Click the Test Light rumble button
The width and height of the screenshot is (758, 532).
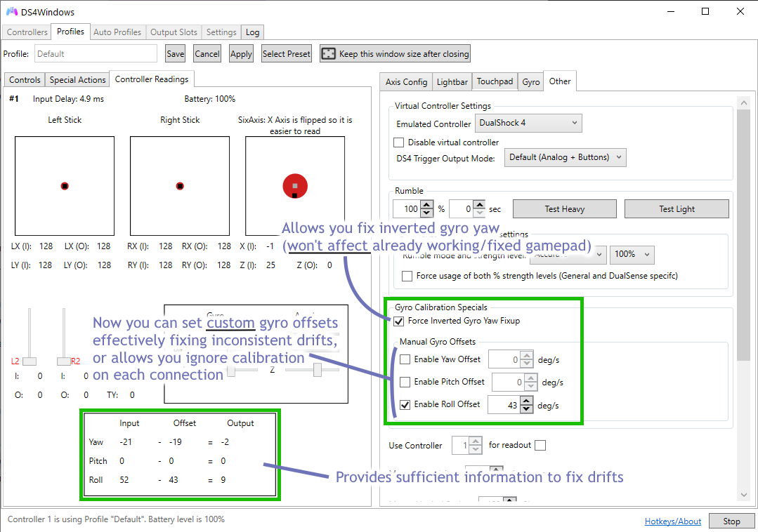[677, 209]
